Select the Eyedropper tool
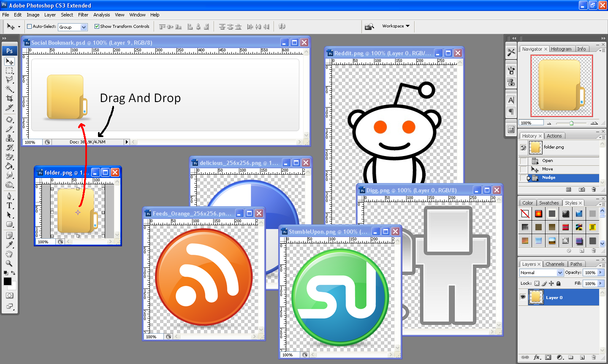 coord(9,245)
